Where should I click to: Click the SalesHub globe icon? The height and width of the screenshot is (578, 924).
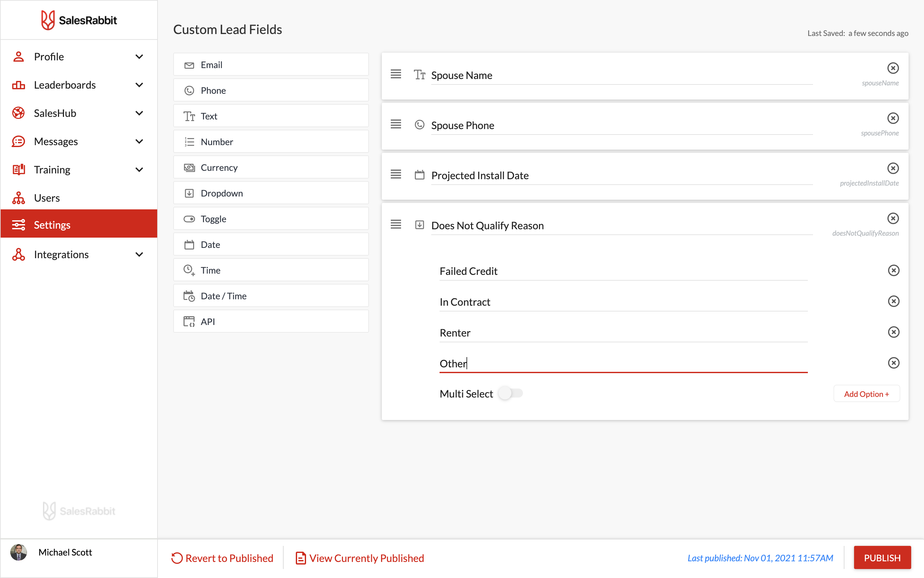[18, 113]
